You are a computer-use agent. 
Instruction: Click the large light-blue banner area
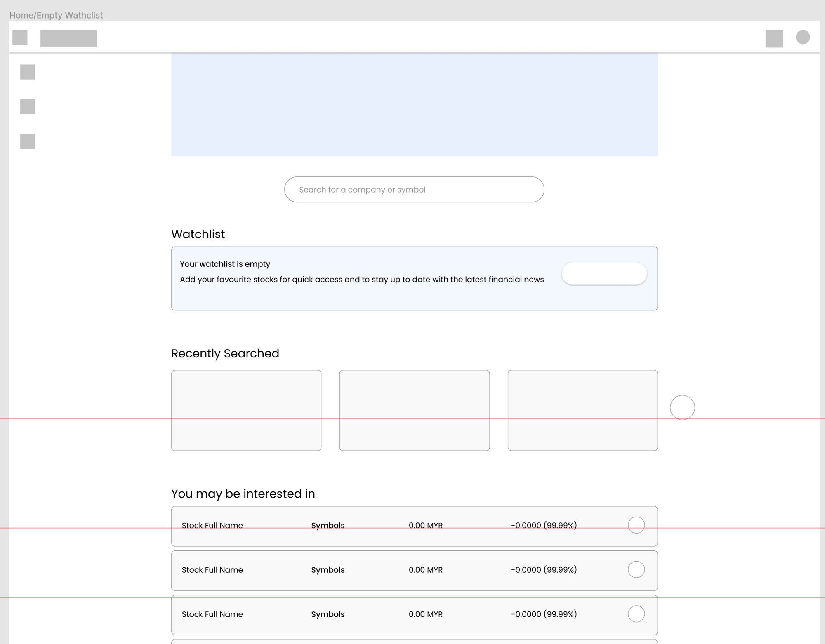point(414,104)
